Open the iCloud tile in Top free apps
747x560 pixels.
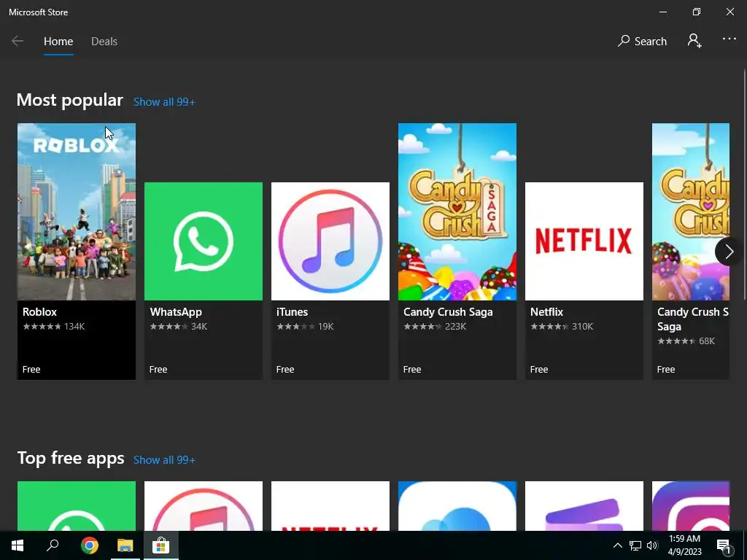457,506
